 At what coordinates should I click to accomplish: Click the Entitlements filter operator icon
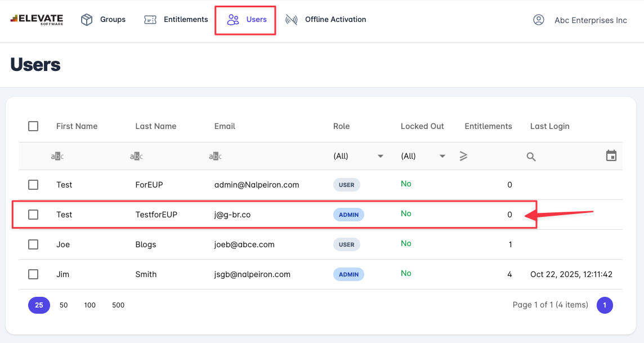(463, 156)
